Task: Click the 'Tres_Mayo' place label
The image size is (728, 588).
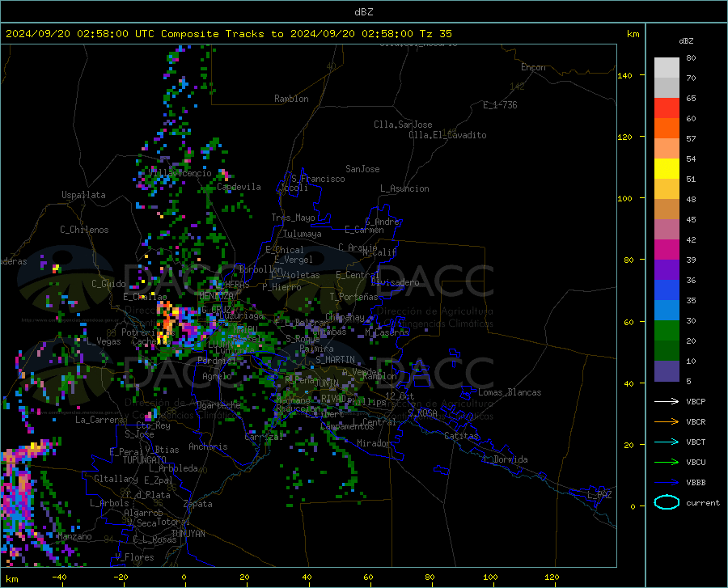Action: point(293,218)
